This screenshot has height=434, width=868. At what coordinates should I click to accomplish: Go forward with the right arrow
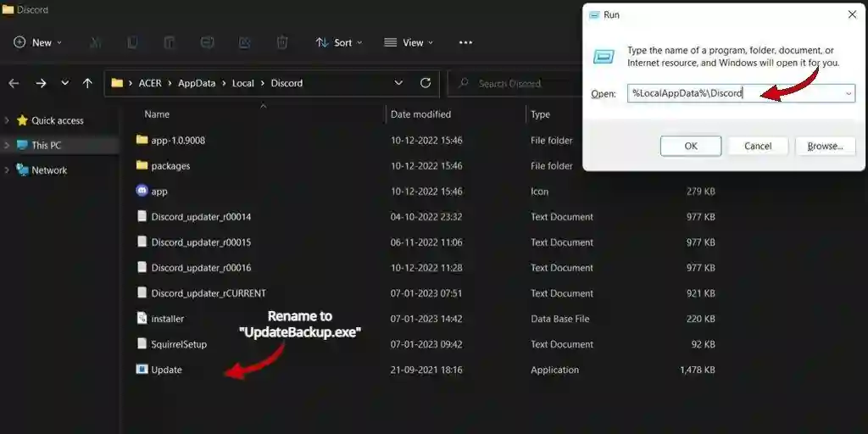pyautogui.click(x=41, y=83)
